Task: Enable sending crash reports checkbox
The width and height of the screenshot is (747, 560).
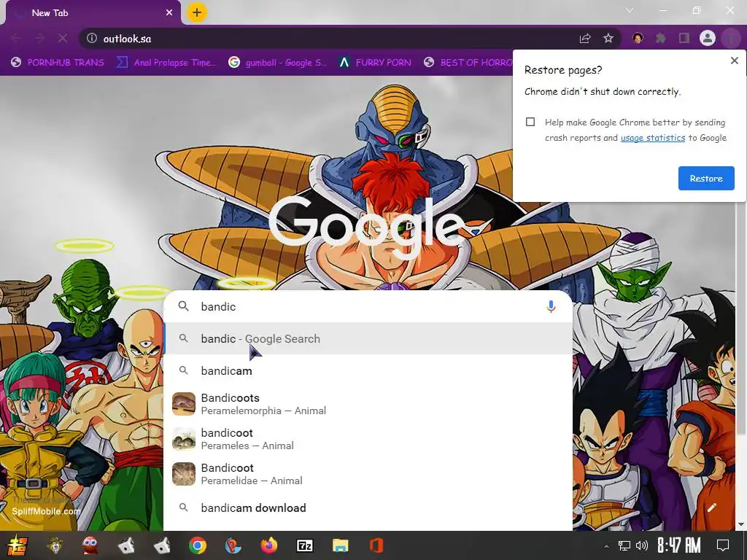Action: pyautogui.click(x=530, y=122)
